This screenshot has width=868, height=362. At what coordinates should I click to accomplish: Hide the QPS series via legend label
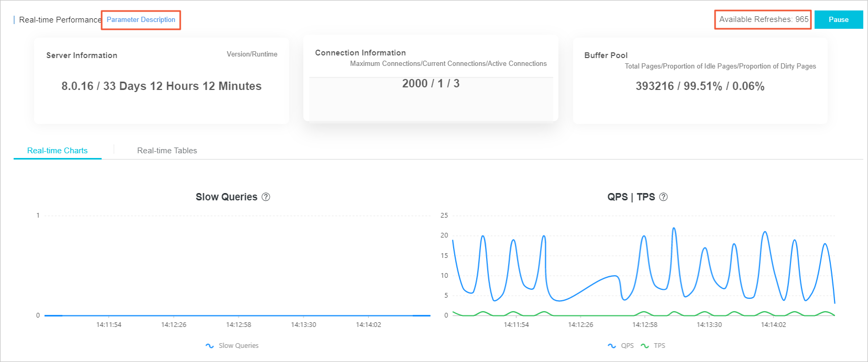point(627,346)
